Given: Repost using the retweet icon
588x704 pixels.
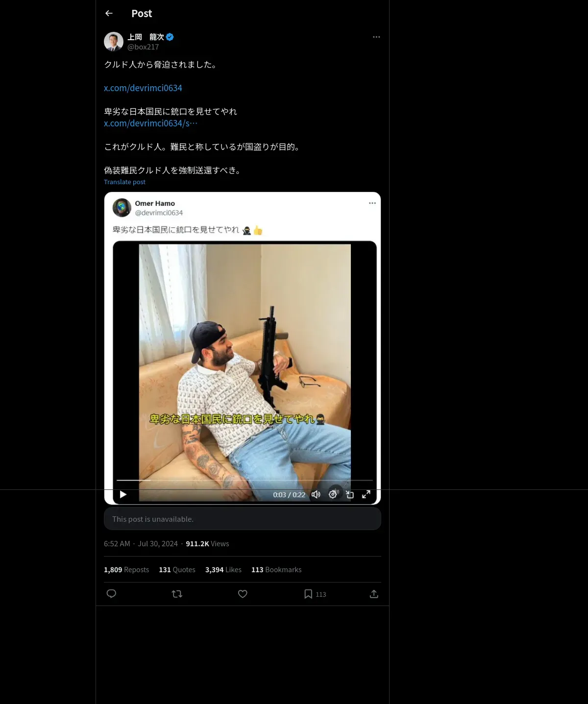Looking at the screenshot, I should click(x=177, y=594).
